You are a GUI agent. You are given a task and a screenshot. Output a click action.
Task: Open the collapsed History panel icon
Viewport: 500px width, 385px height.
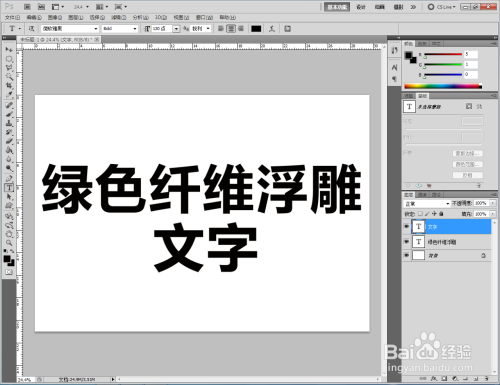395,50
